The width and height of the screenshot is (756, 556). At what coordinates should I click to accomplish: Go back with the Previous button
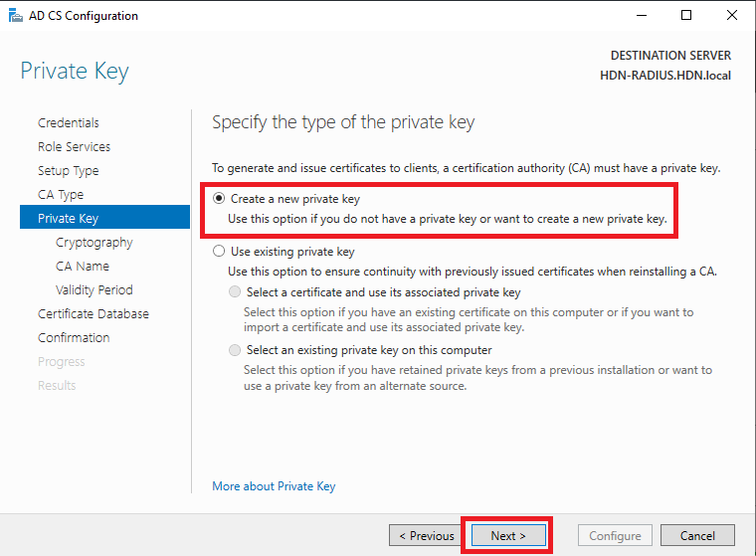pyautogui.click(x=427, y=535)
